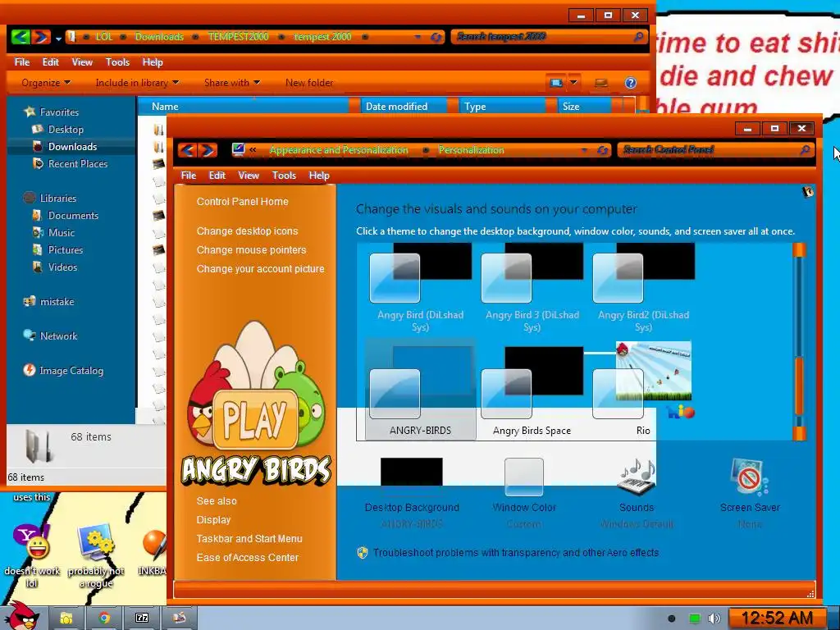Open the Edit menu in Personalization window
The image size is (840, 630).
217,176
